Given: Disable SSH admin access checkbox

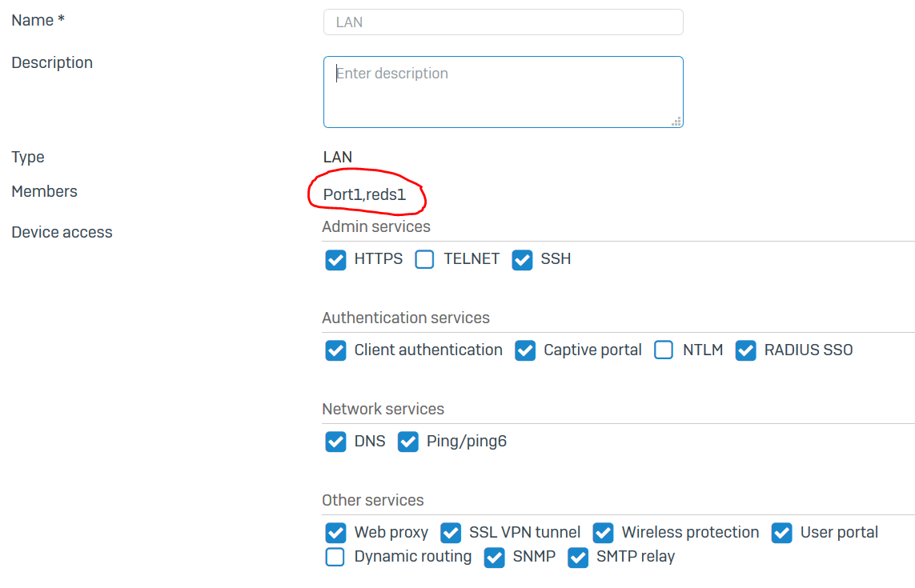Looking at the screenshot, I should [x=522, y=260].
